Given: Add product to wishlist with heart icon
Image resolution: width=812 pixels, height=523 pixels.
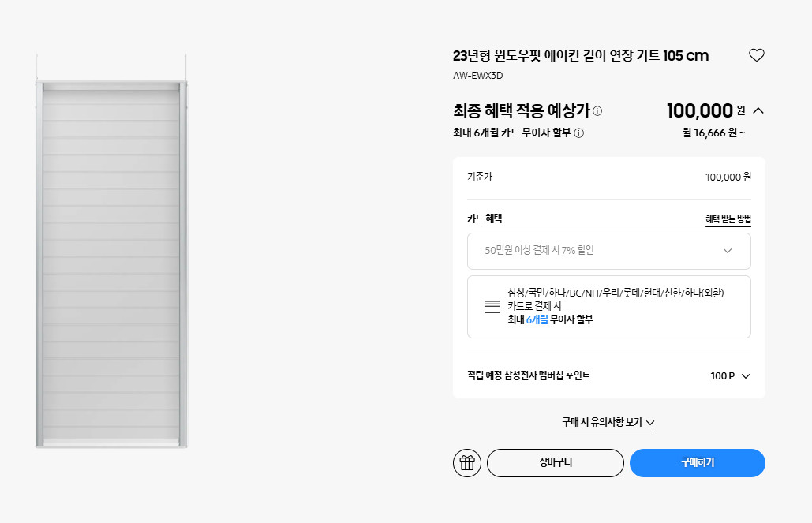Looking at the screenshot, I should pos(756,55).
